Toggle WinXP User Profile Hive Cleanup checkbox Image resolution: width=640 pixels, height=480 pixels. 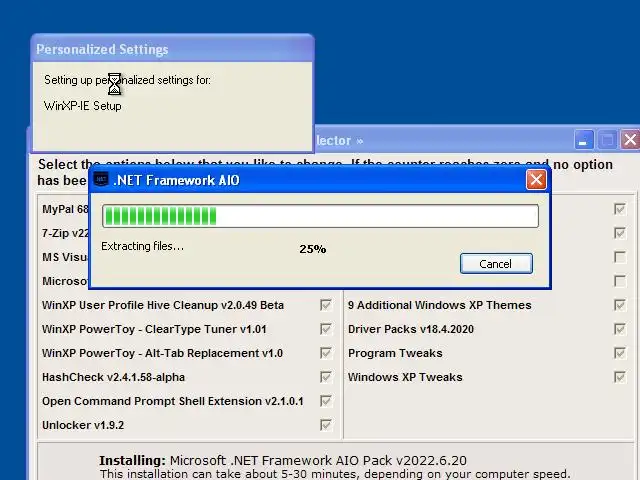pos(326,305)
